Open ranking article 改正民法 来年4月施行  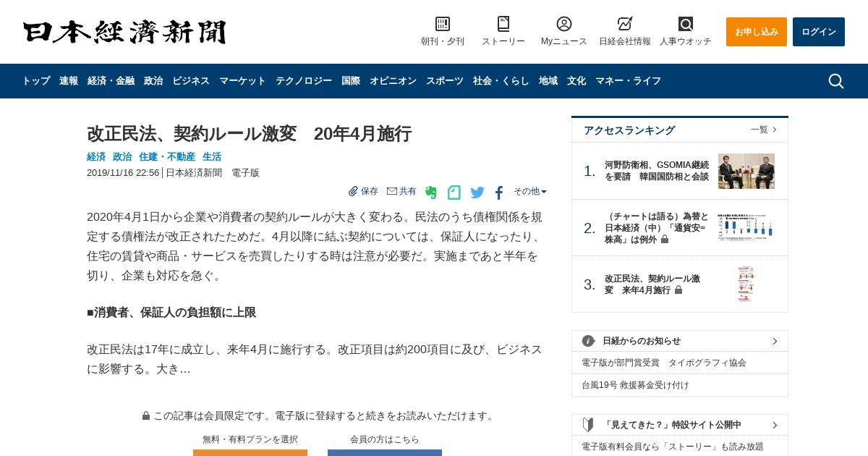coord(652,284)
